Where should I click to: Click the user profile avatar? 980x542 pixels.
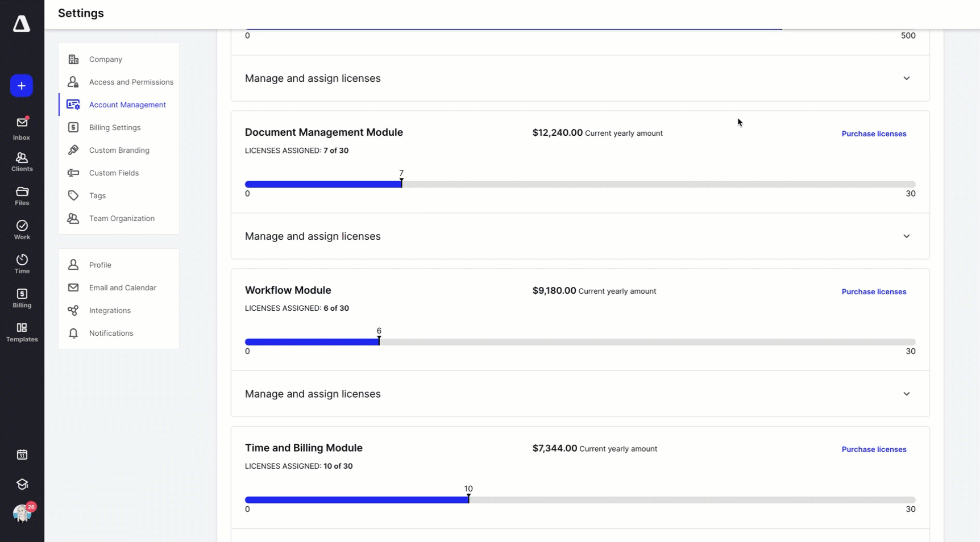[x=22, y=514]
